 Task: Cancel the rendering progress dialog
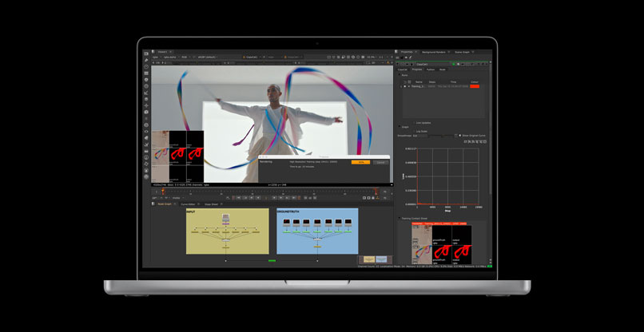coord(380,162)
